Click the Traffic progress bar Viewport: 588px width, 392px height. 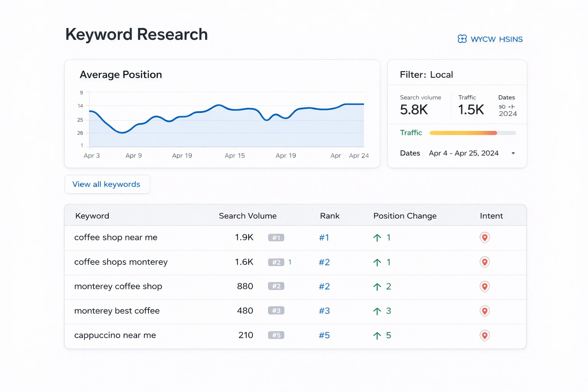473,133
